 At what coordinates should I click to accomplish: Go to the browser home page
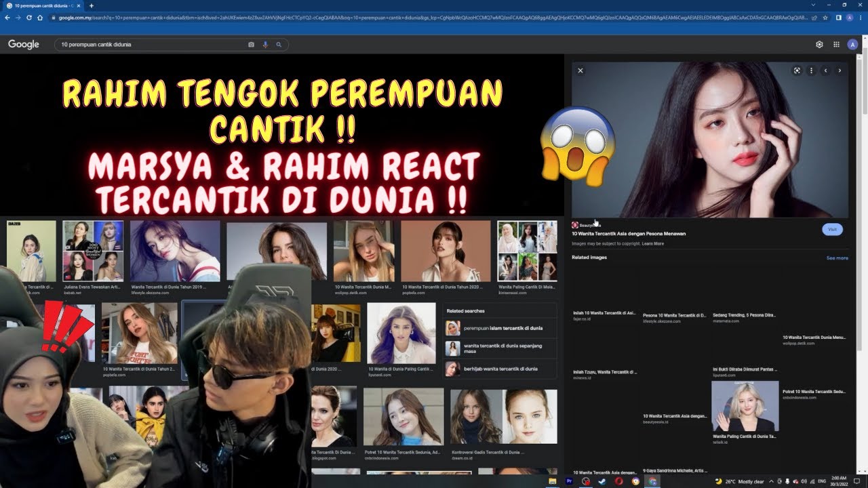[41, 18]
